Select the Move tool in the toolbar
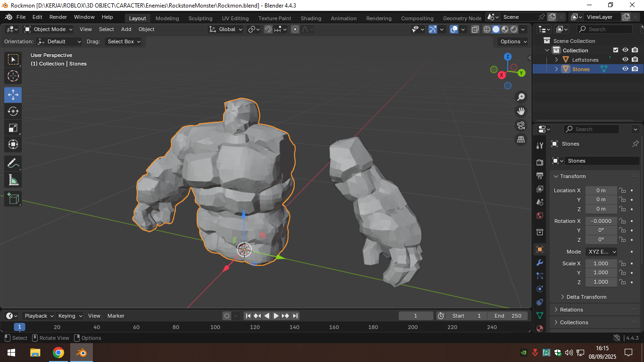644x362 pixels. click(x=13, y=95)
